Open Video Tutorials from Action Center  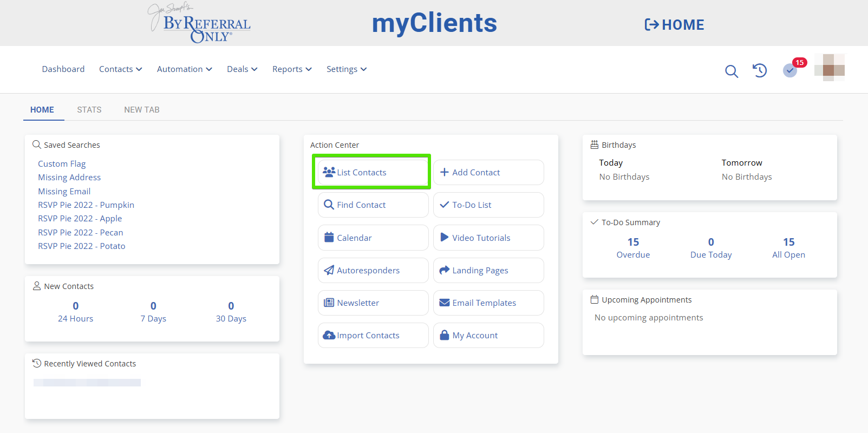coord(488,238)
